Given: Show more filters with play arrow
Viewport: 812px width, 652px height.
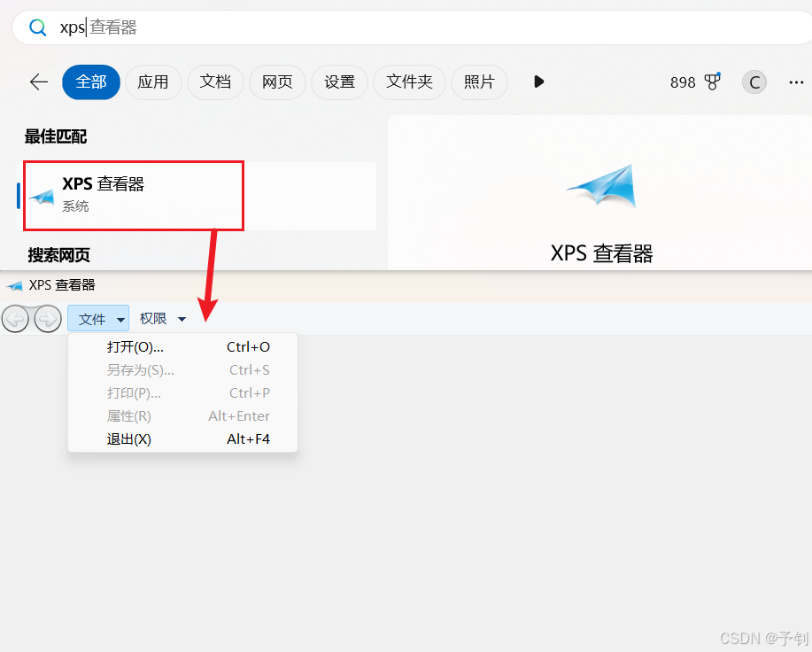Looking at the screenshot, I should 538,81.
